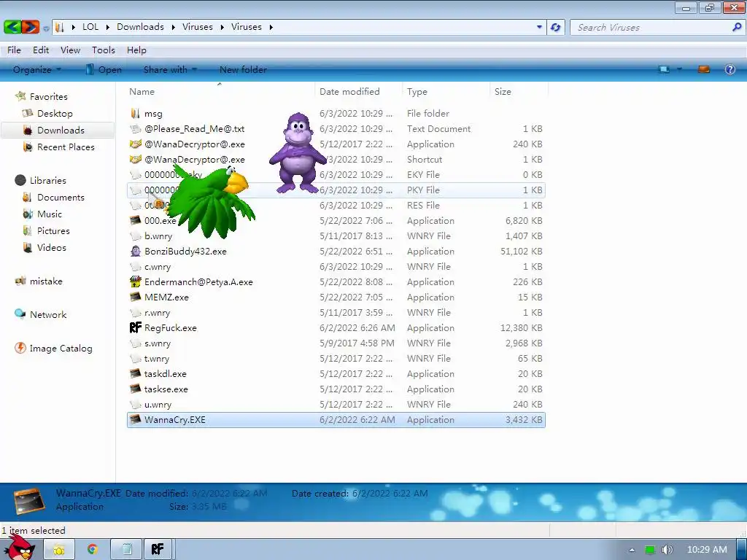
Task: Refresh the Viruses folder view
Action: click(555, 27)
